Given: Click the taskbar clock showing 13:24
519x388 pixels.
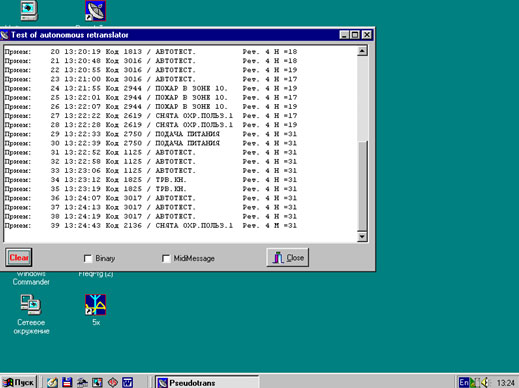Looking at the screenshot, I should (x=506, y=383).
